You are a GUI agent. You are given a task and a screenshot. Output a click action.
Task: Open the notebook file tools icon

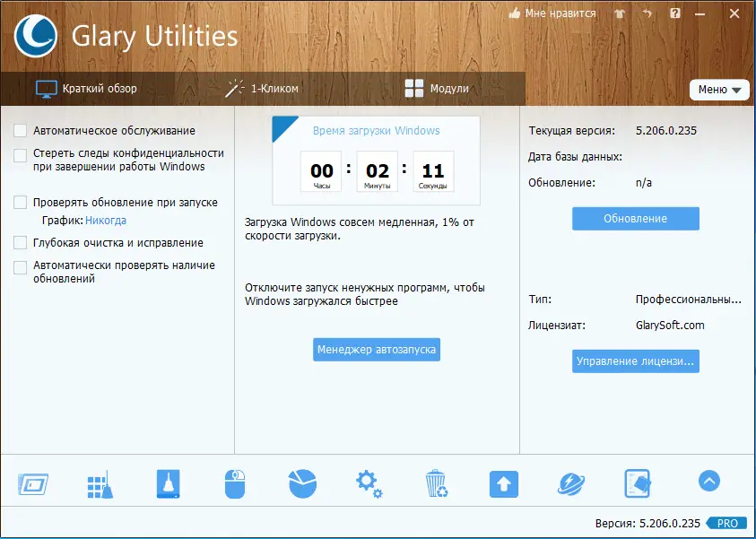638,483
